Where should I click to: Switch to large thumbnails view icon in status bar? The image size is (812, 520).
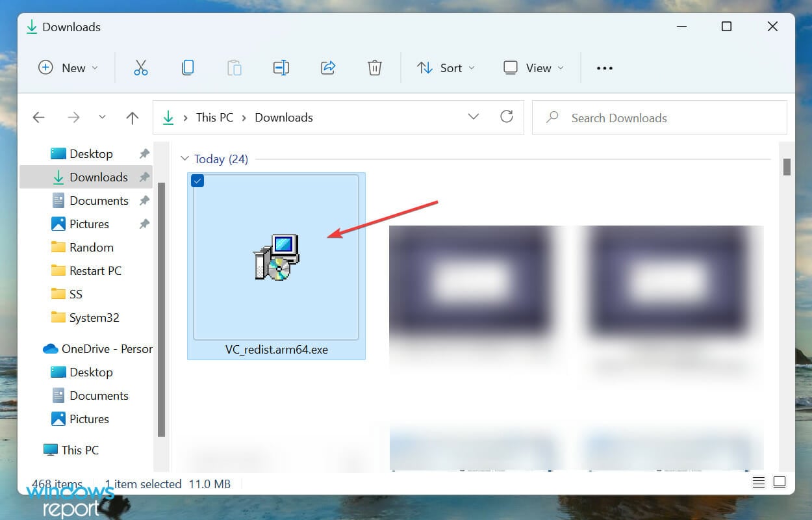[780, 482]
